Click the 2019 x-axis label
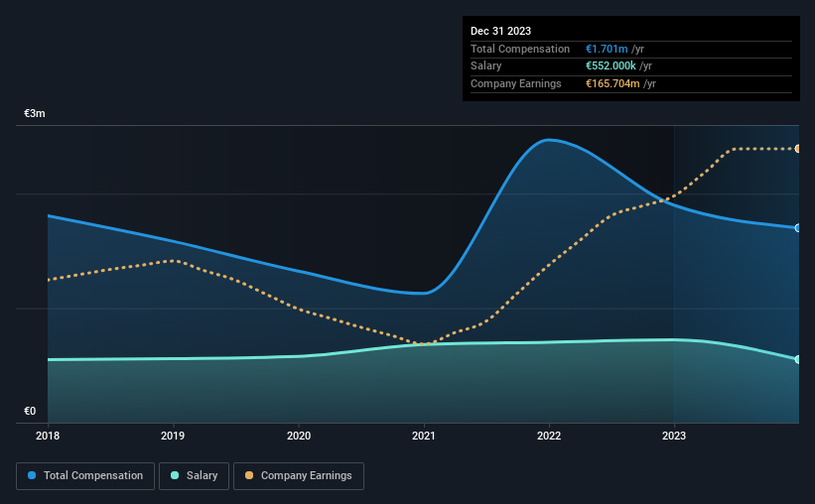This screenshot has width=815, height=504. coord(173,436)
